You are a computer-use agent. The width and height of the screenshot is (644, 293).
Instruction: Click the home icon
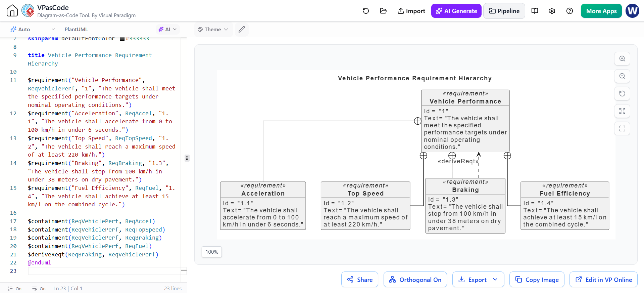click(12, 11)
